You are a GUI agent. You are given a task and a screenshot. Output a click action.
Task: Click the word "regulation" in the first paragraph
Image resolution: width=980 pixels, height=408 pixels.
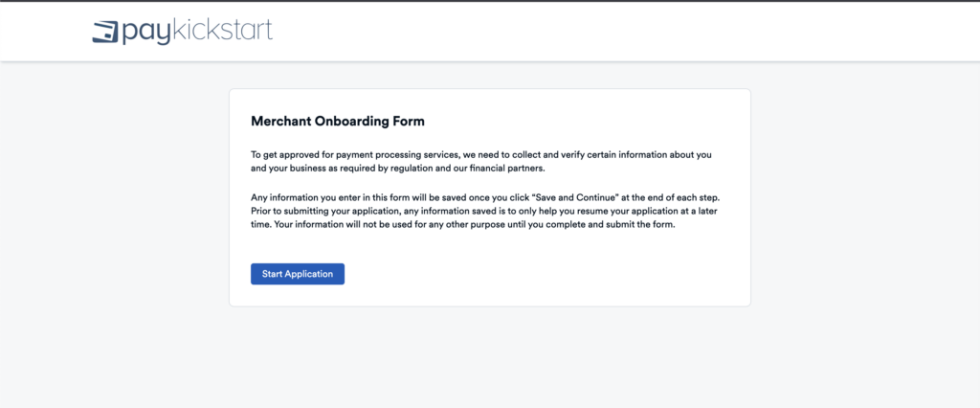click(410, 169)
